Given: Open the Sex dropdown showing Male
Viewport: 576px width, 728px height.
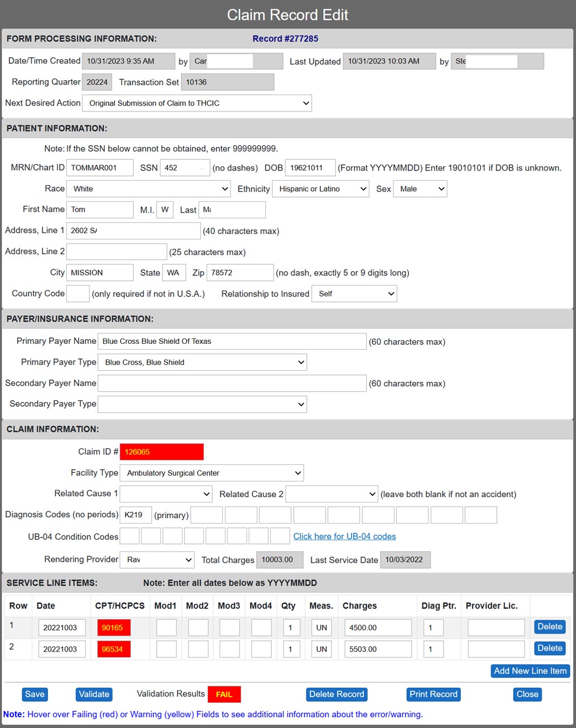Looking at the screenshot, I should pyautogui.click(x=420, y=189).
